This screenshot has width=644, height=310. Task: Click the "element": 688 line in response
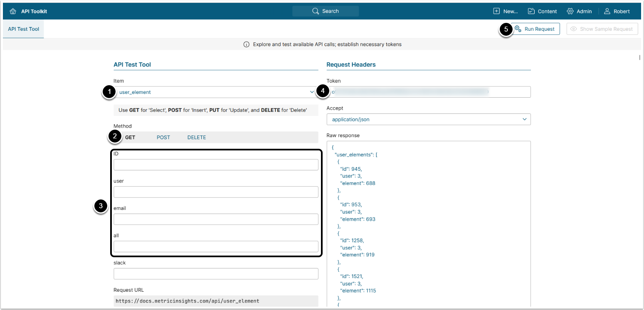[x=358, y=183]
